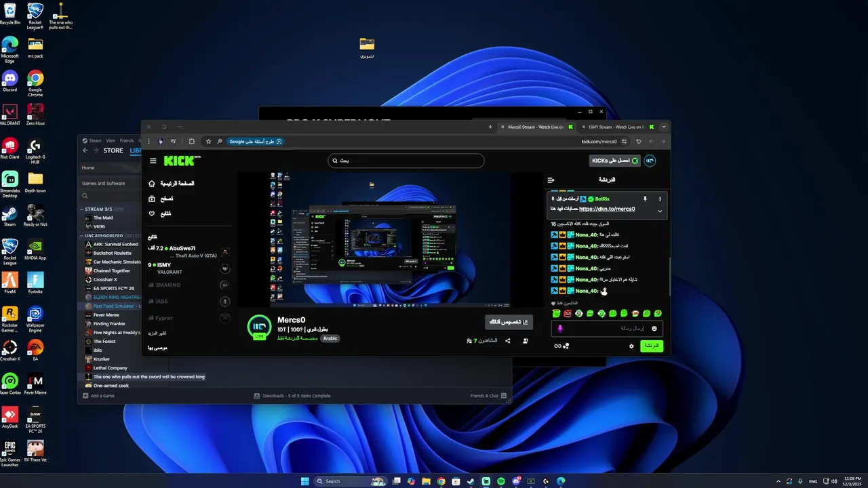Click the customize channel button

click(509, 322)
